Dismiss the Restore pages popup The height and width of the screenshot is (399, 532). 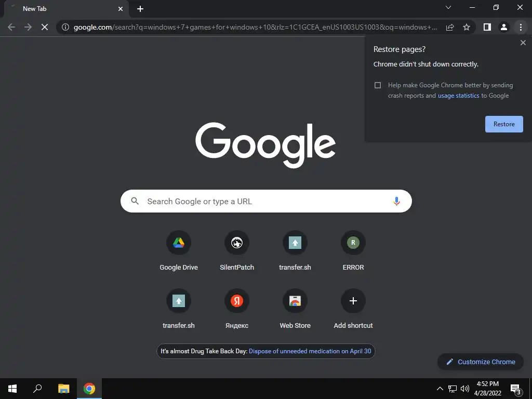(523, 43)
